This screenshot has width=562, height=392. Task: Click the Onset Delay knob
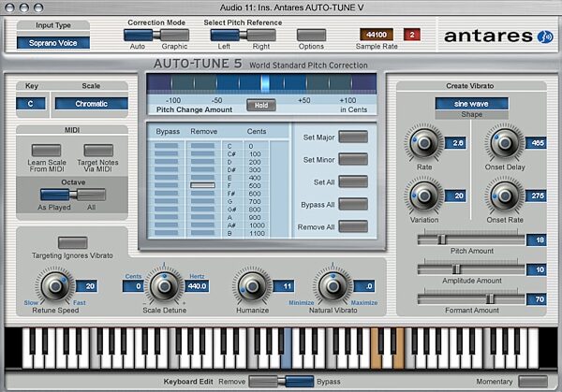coord(505,143)
